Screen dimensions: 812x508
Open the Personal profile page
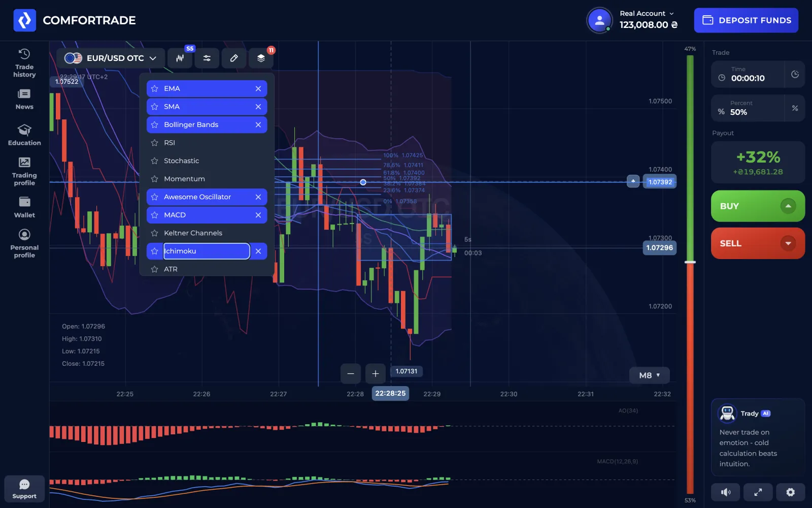pyautogui.click(x=24, y=244)
